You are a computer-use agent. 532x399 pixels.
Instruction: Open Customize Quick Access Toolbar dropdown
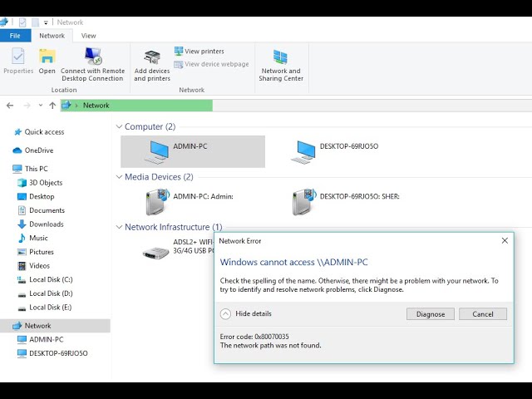click(x=46, y=22)
